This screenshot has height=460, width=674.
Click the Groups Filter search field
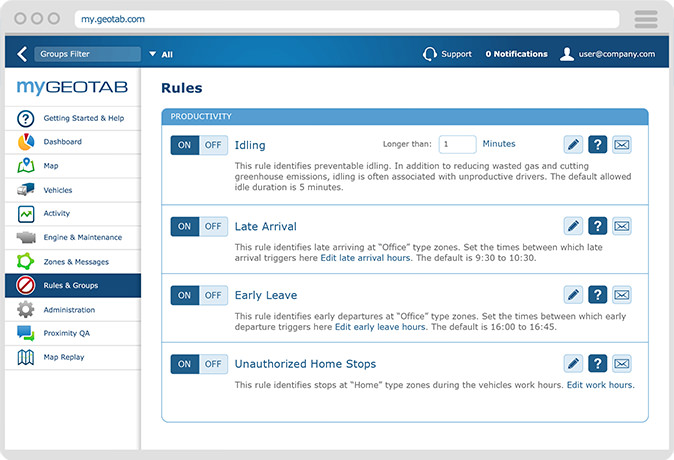point(87,54)
